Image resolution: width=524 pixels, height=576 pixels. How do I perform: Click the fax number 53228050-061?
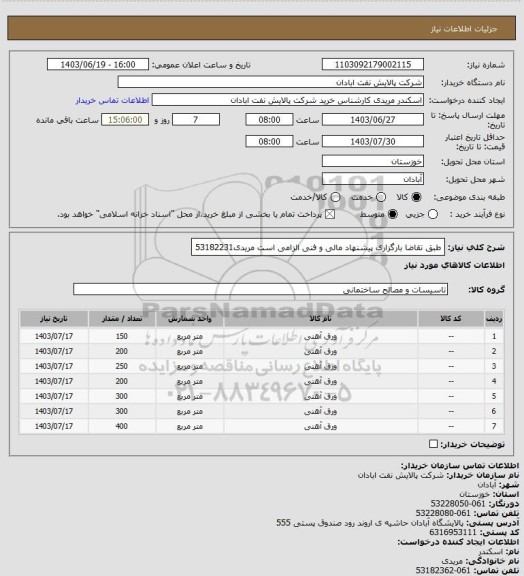tap(458, 504)
